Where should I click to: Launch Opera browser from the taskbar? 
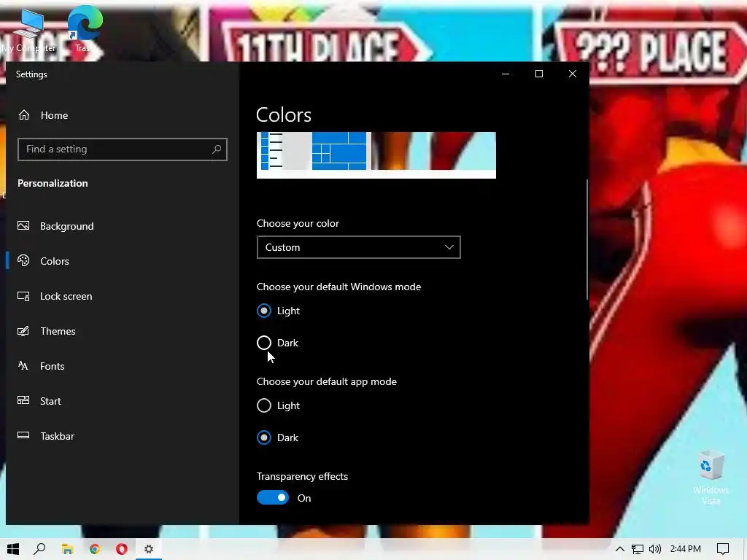(x=122, y=549)
